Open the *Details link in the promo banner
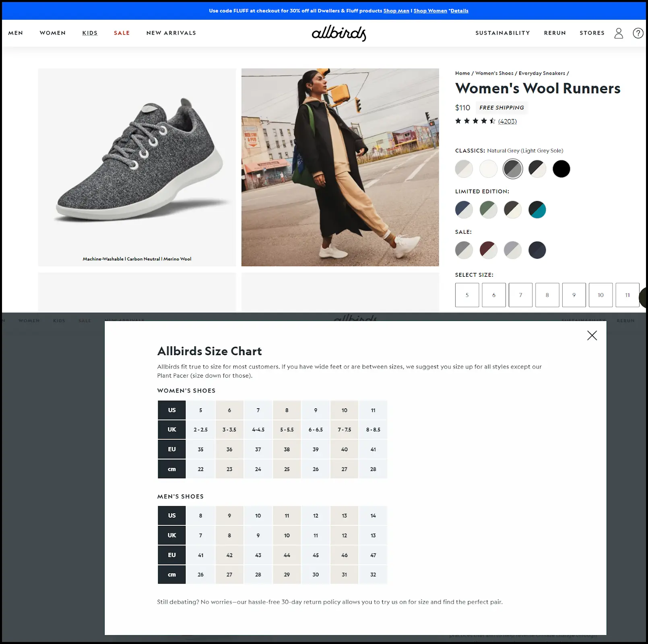The width and height of the screenshot is (648, 644). tap(458, 11)
